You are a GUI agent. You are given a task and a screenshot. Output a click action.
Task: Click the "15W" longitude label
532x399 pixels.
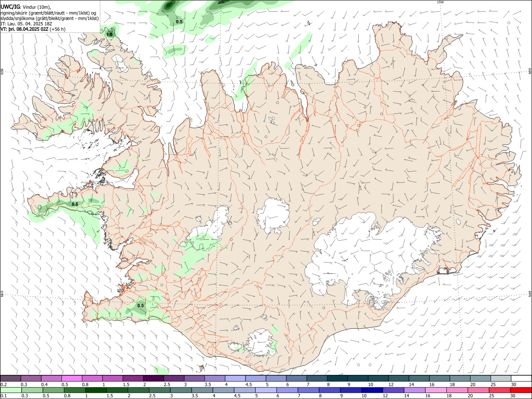(x=440, y=2)
